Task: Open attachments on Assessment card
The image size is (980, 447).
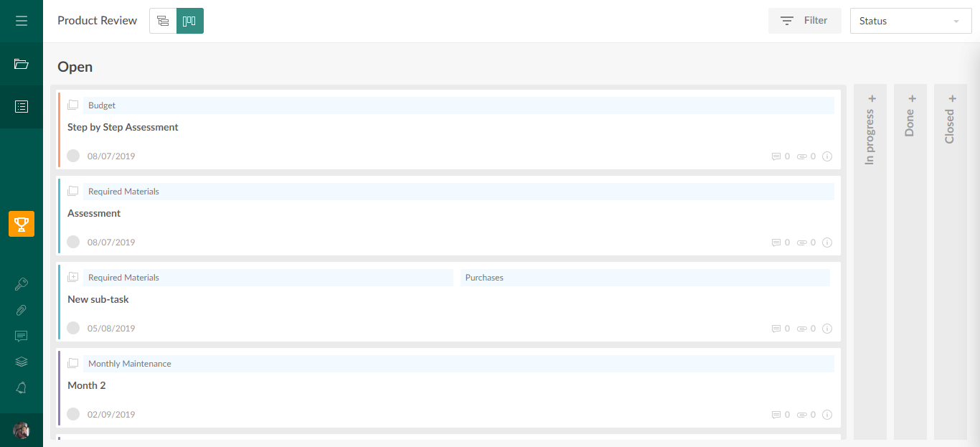Action: (x=806, y=243)
